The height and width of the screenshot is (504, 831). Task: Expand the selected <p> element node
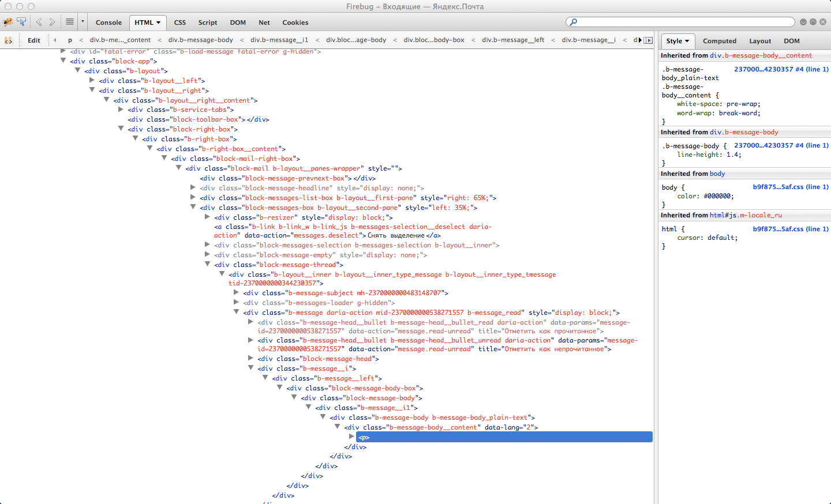point(351,437)
